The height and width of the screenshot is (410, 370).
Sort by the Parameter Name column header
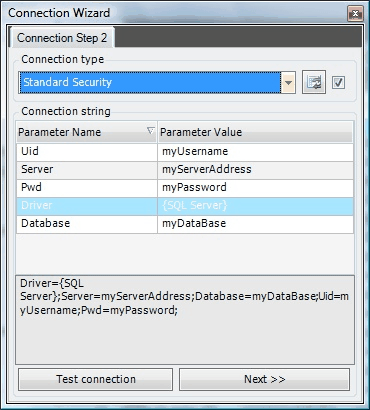[87, 132]
